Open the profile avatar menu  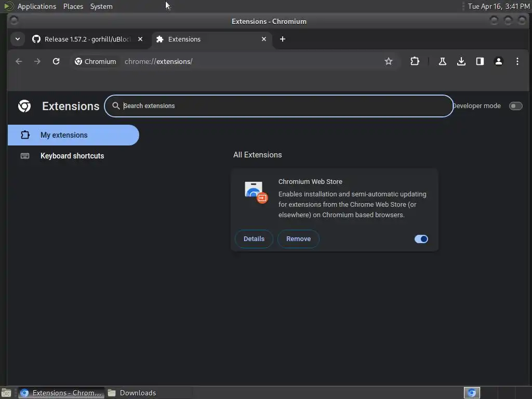pos(498,61)
